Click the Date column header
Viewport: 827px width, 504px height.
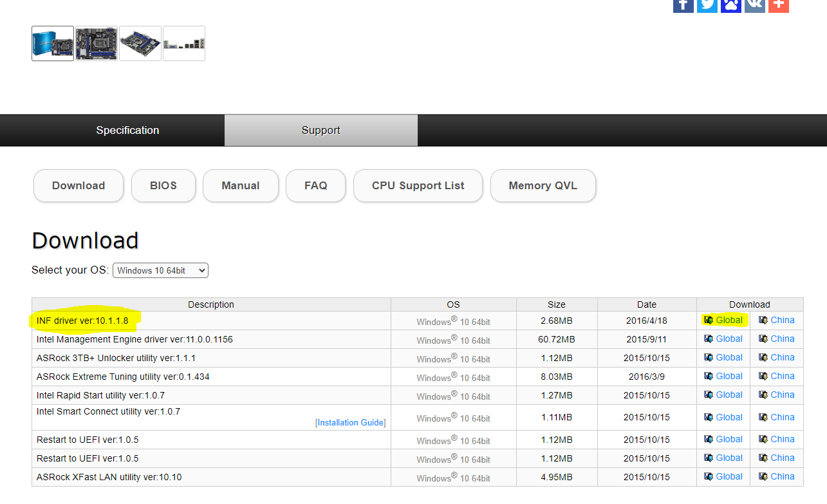tap(647, 304)
